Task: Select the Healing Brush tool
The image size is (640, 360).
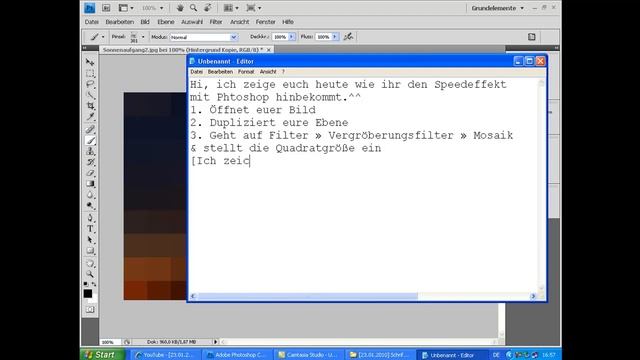Action: coord(90,130)
